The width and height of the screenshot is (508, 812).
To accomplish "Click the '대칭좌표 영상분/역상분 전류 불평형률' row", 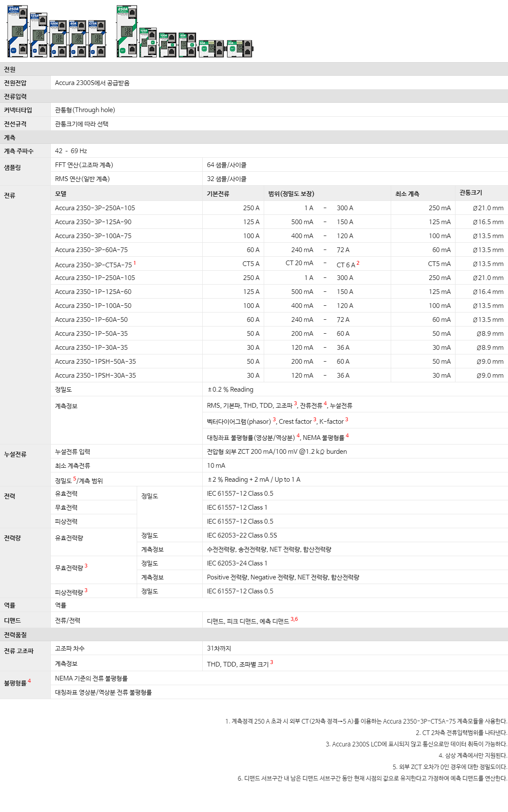I will [279, 692].
